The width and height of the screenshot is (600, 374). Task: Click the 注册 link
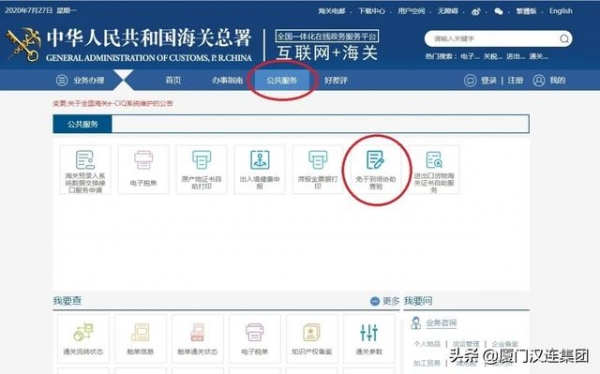(x=515, y=80)
